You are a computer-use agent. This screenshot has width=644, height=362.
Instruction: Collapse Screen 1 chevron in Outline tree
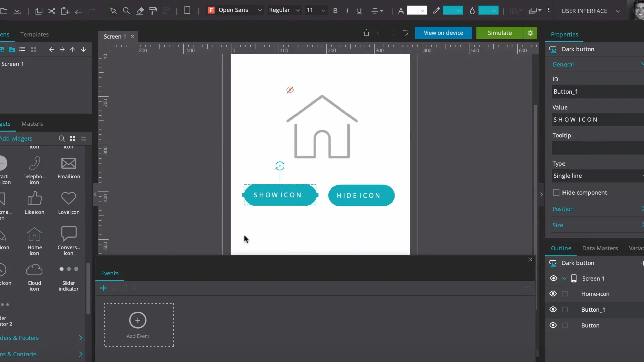pos(564,279)
